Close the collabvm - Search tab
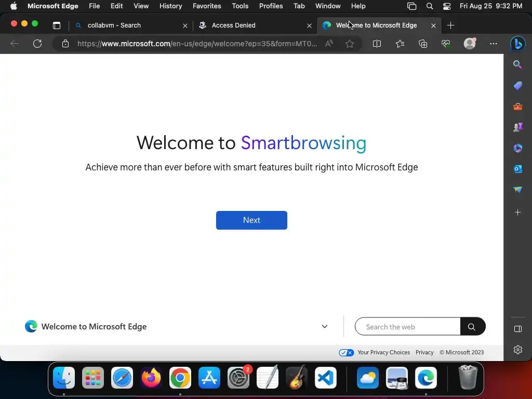Viewport: 532px width, 399px height. point(185,25)
